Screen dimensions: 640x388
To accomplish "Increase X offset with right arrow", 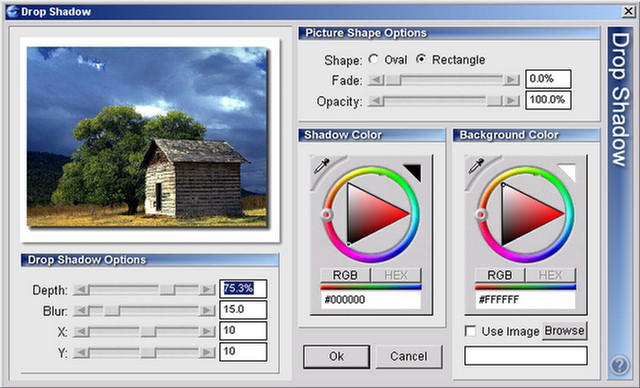I will [207, 331].
